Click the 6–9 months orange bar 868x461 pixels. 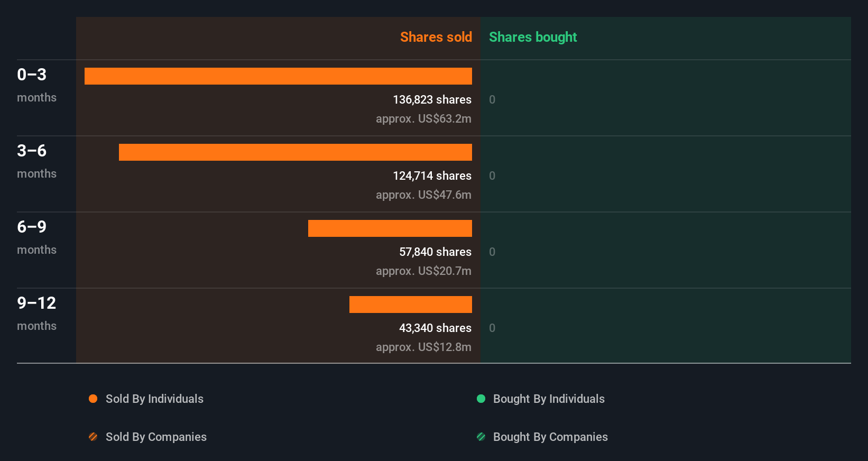[x=390, y=228]
